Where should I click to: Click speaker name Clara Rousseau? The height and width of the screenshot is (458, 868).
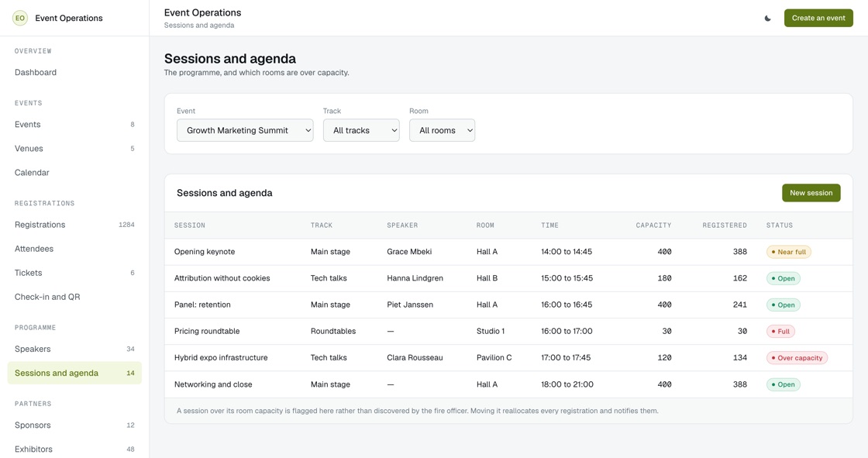tap(415, 358)
